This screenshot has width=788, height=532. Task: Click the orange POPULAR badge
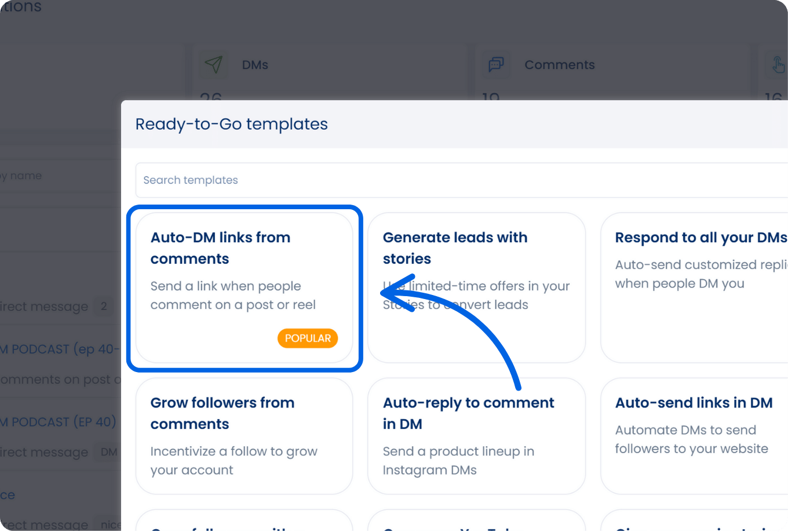click(308, 338)
